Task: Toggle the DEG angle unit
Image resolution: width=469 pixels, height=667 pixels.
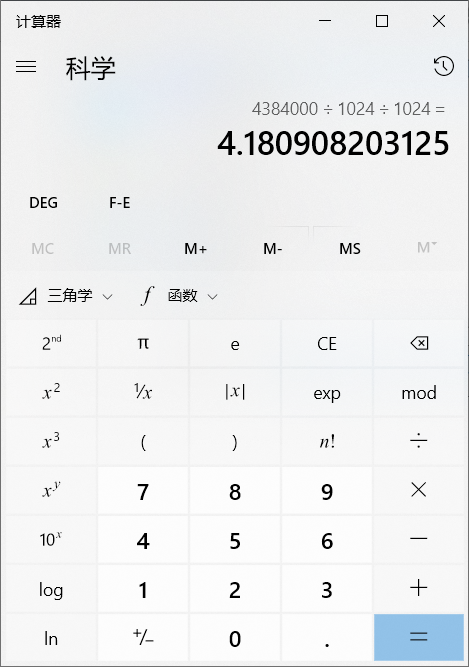Action: pos(43,203)
